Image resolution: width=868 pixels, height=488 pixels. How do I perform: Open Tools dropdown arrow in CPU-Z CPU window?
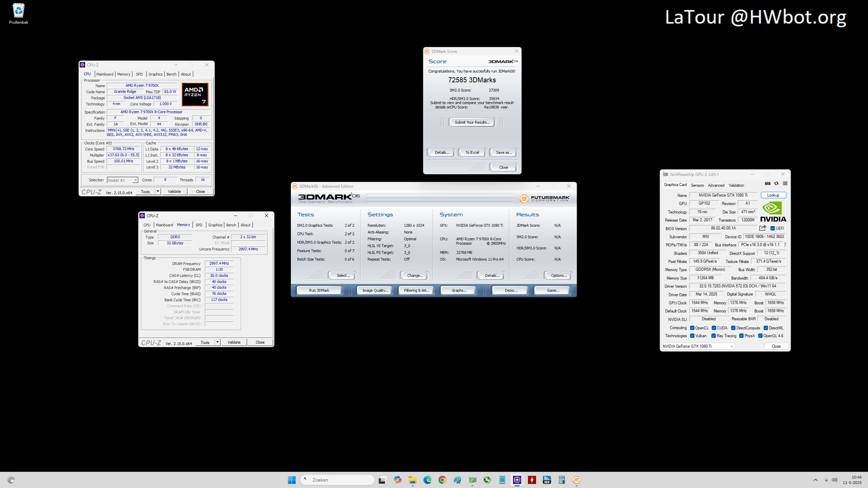pos(158,191)
